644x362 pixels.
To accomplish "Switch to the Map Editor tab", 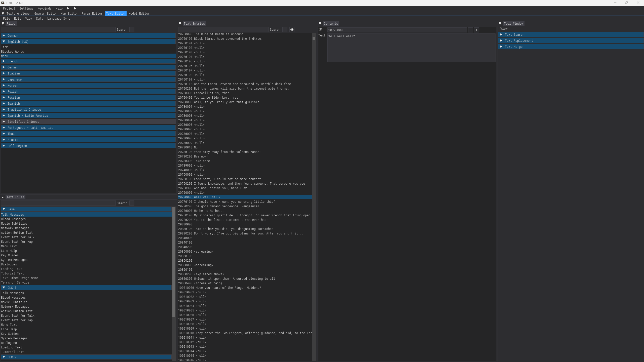I will (69, 14).
